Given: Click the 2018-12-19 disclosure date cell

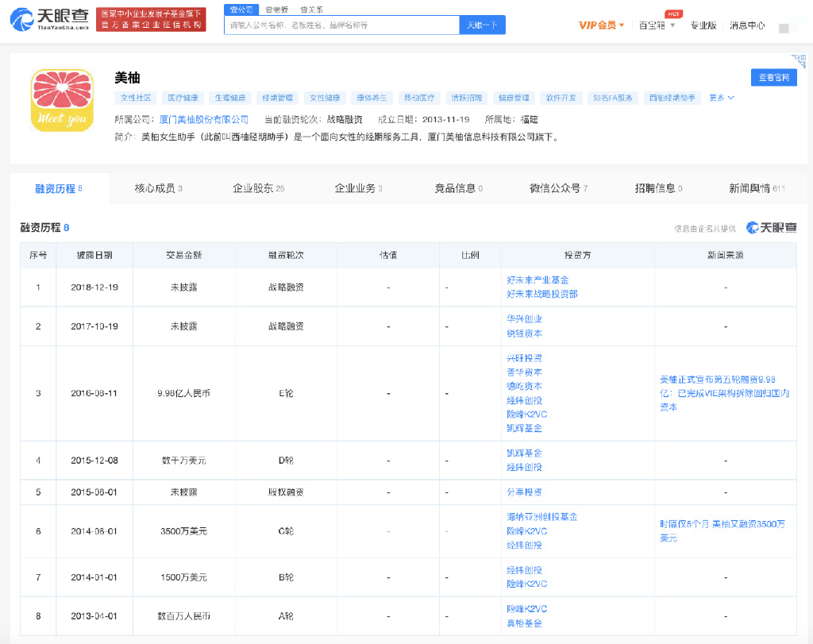Looking at the screenshot, I should click(x=94, y=287).
